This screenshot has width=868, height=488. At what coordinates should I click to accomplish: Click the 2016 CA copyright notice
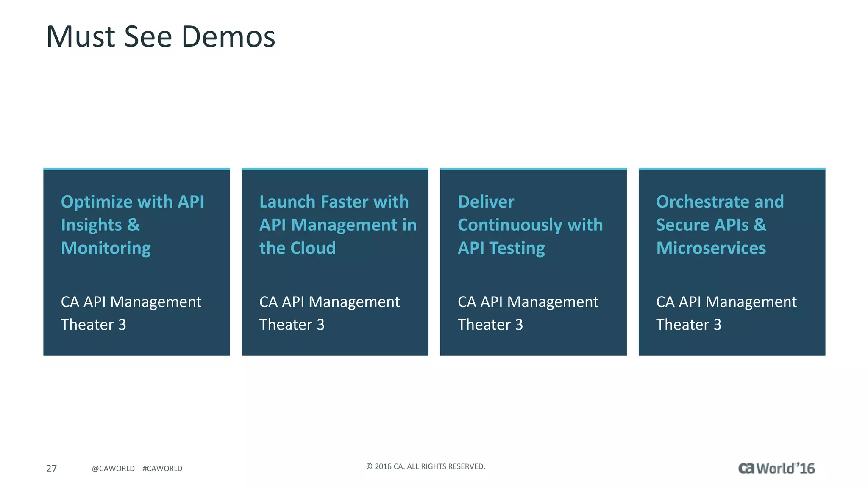point(426,466)
